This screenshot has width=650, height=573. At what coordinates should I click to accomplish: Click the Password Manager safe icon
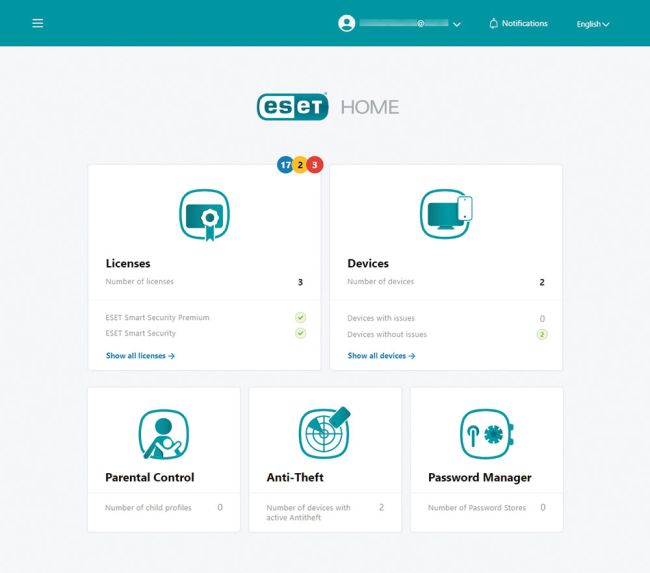pos(487,434)
